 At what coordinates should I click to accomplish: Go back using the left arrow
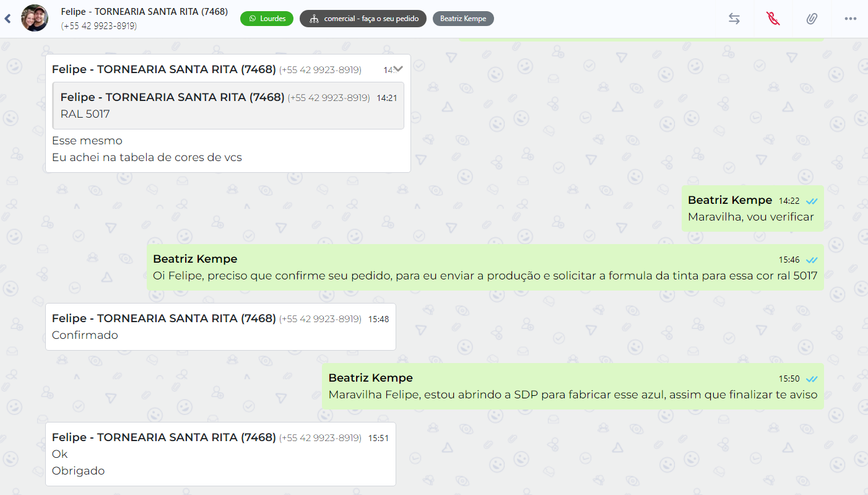(7, 19)
